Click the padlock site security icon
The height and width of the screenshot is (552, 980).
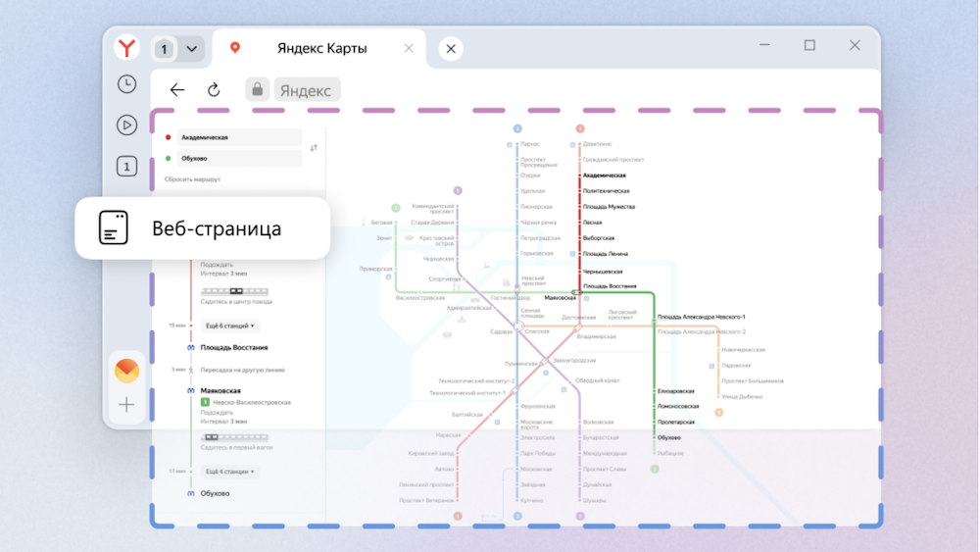[257, 90]
